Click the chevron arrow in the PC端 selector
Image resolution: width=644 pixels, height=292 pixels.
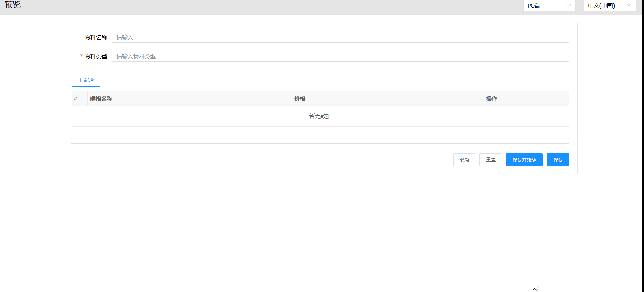click(x=568, y=5)
